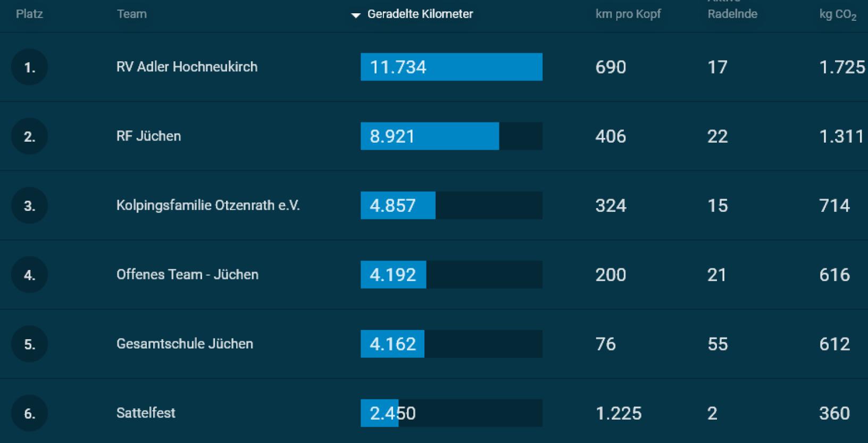Open Offenes Team - Jüchen entry
Image resolution: width=868 pixels, height=443 pixels.
coord(187,274)
